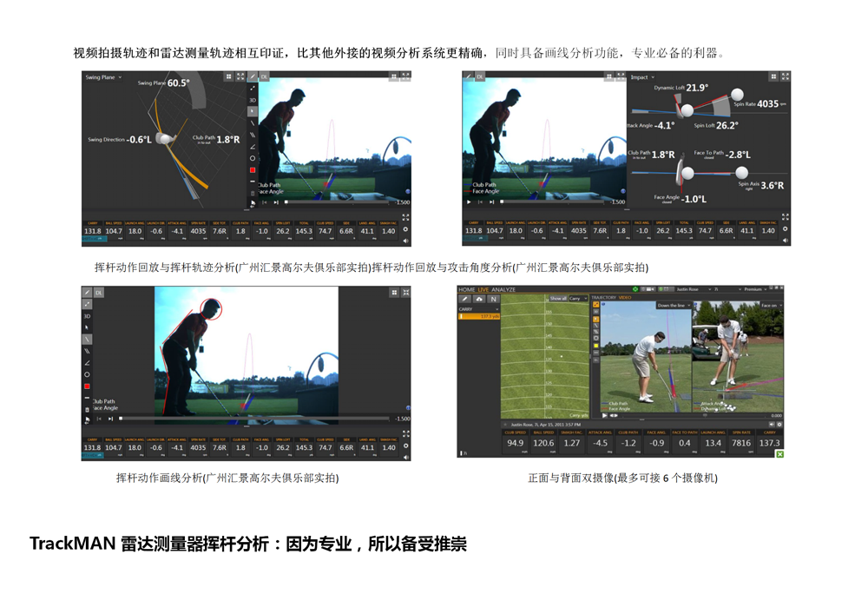The width and height of the screenshot is (868, 614).
Task: Select the VIDEO tab
Action: click(624, 298)
